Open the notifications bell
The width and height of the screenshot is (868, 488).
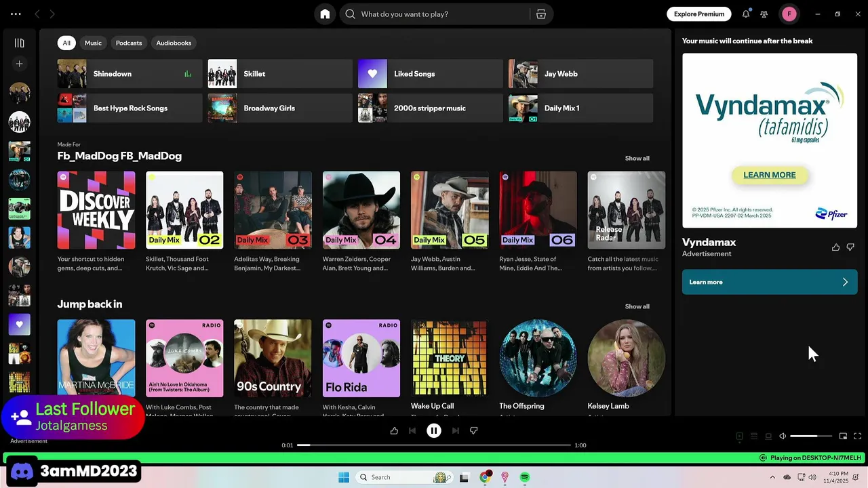point(746,14)
